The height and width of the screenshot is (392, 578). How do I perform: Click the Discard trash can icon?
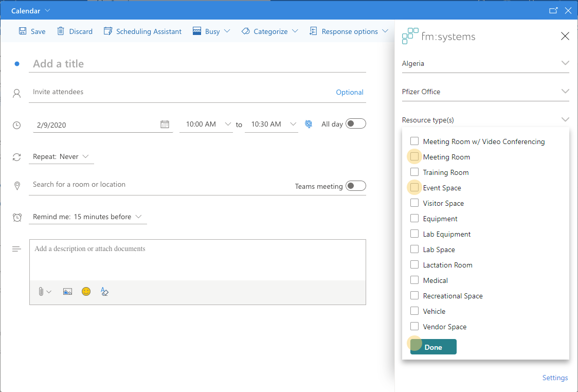coord(61,31)
